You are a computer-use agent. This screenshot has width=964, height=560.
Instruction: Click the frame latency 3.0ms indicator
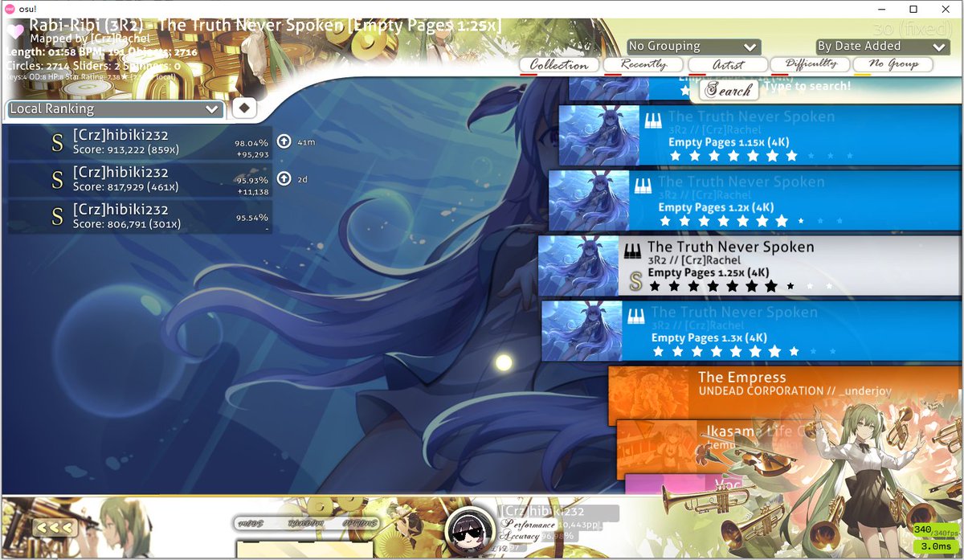pyautogui.click(x=937, y=546)
